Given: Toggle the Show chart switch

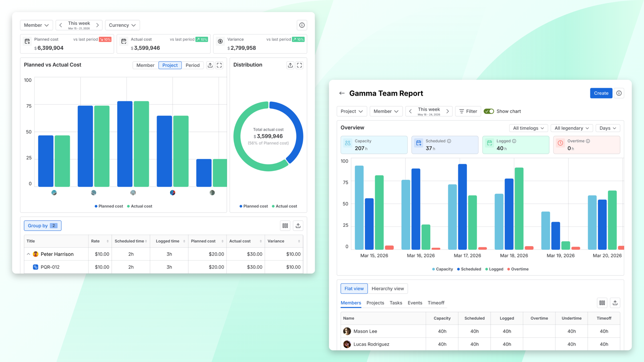Looking at the screenshot, I should [x=489, y=111].
